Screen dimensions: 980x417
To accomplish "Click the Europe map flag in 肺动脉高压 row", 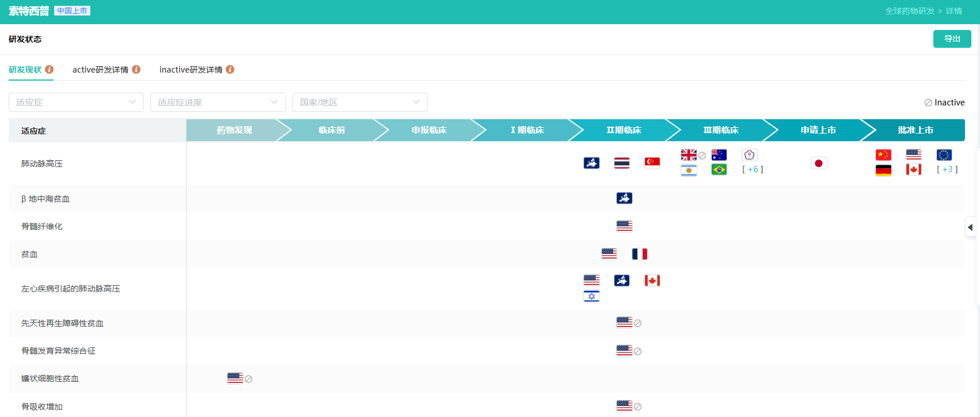I will [591, 163].
